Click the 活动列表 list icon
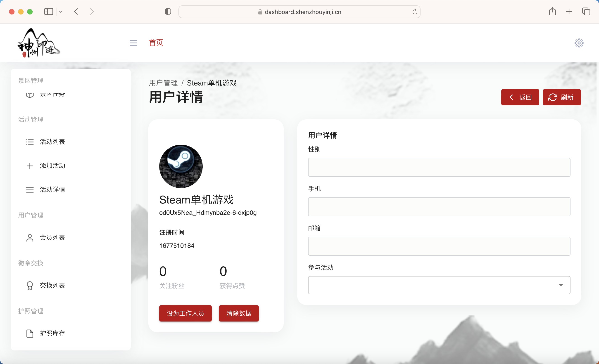Viewport: 599px width, 364px height. click(30, 142)
